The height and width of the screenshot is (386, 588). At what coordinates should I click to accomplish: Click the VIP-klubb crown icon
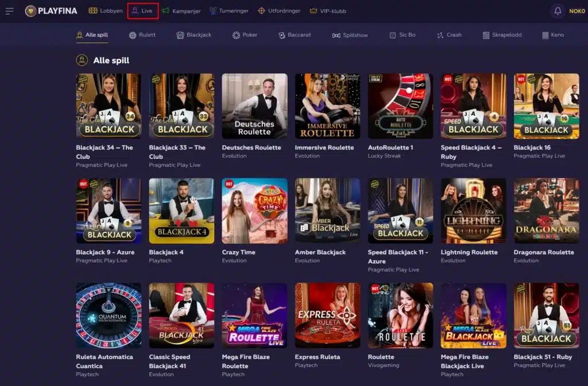tap(313, 10)
